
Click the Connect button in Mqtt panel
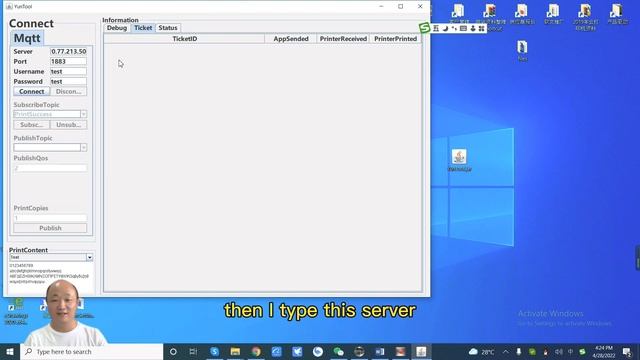click(x=31, y=91)
